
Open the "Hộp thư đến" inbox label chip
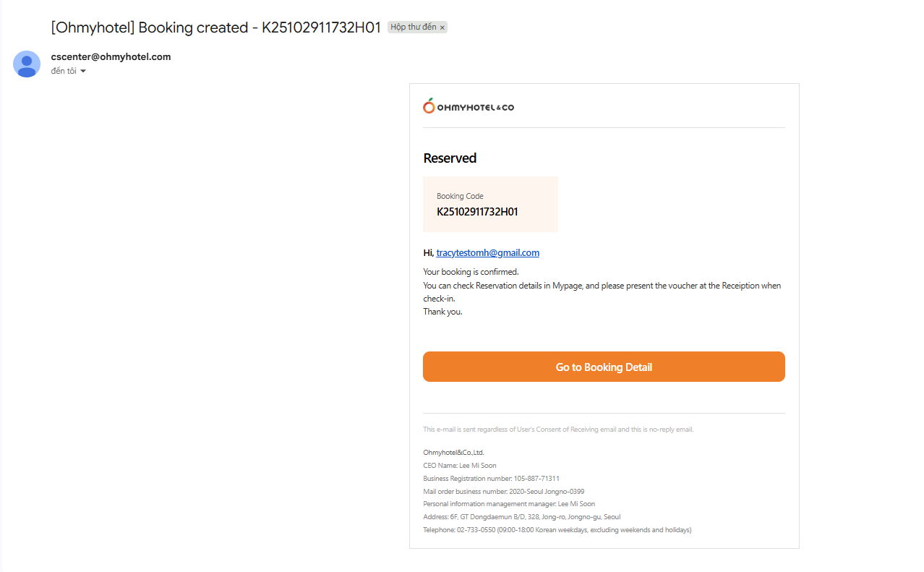click(413, 27)
